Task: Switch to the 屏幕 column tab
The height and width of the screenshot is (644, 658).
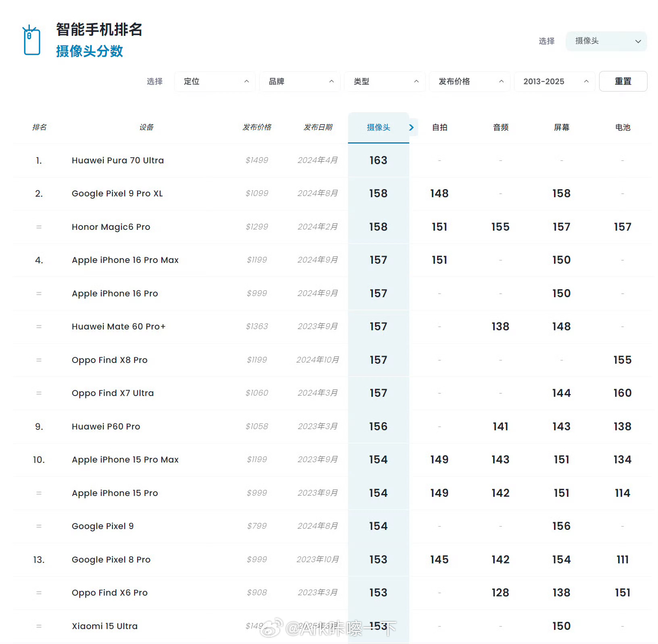Action: [x=562, y=127]
